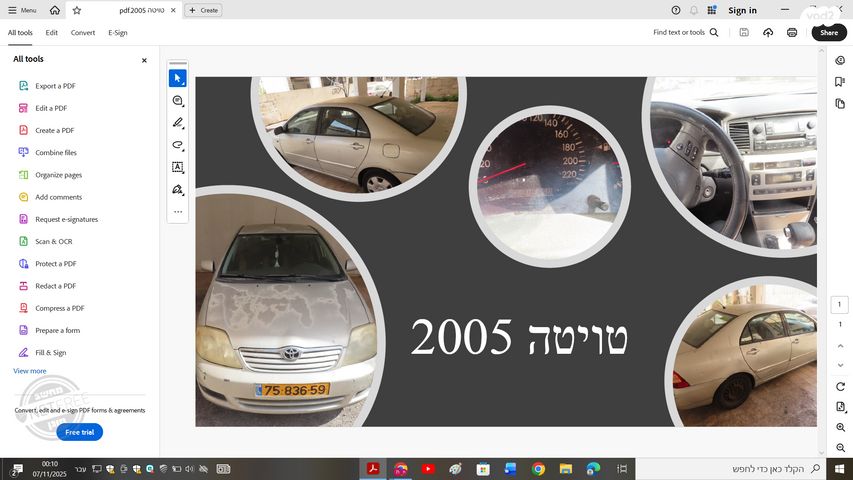Zoom out using the minus magnifier
Viewport: 853px width, 480px height.
840,448
